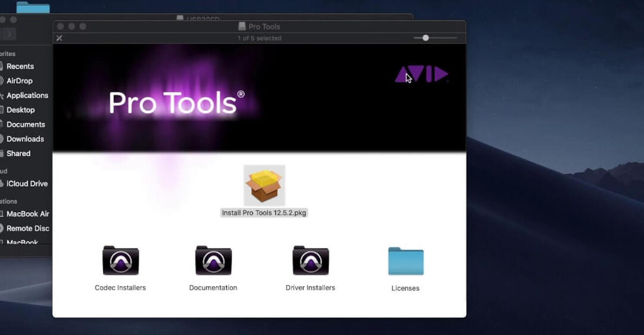This screenshot has width=644, height=335.
Task: Close the Pro Tools Finder window
Action: point(60,26)
